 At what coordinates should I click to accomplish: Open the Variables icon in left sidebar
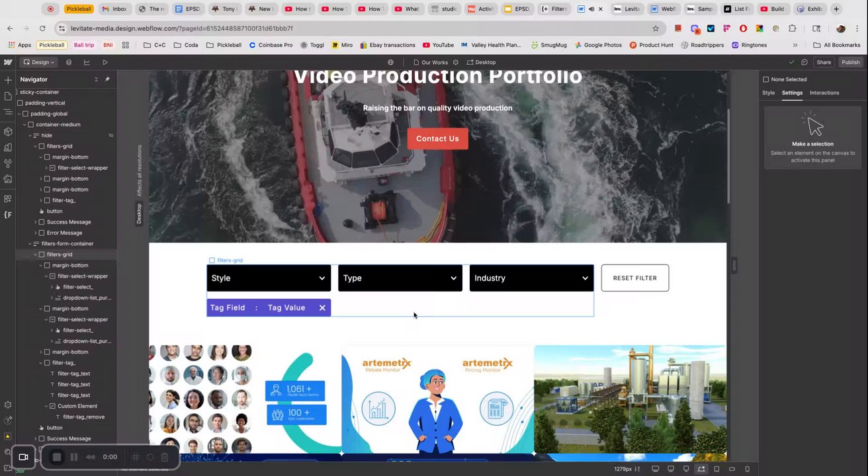coord(8,147)
